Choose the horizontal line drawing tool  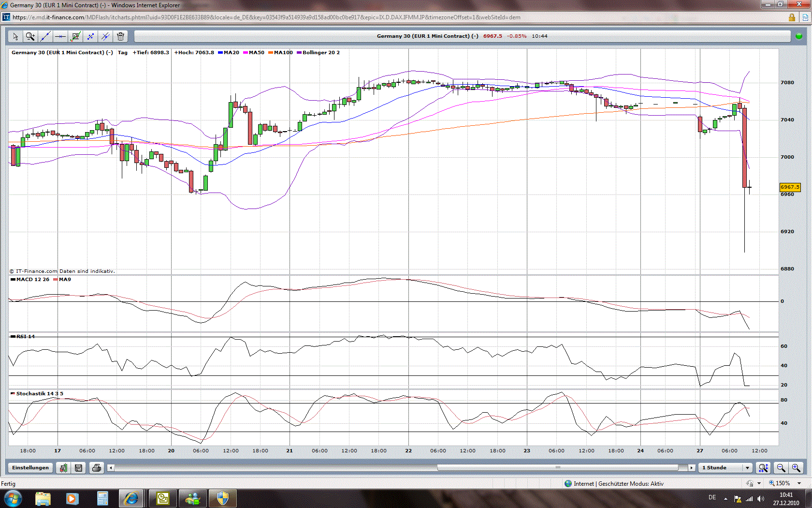(60, 36)
